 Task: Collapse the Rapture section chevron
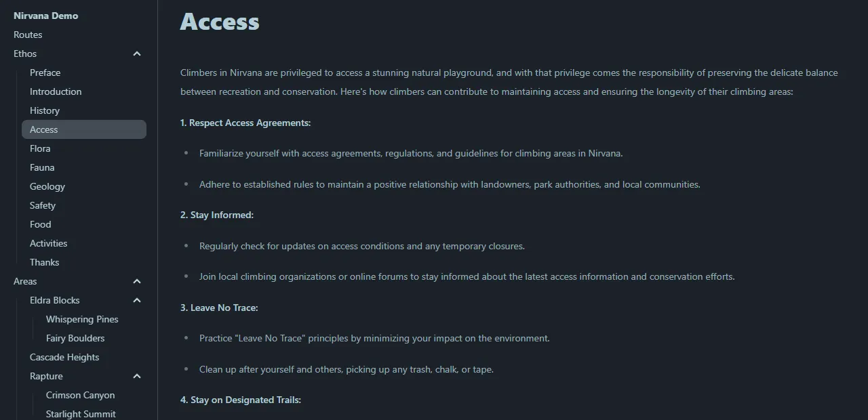pos(137,376)
